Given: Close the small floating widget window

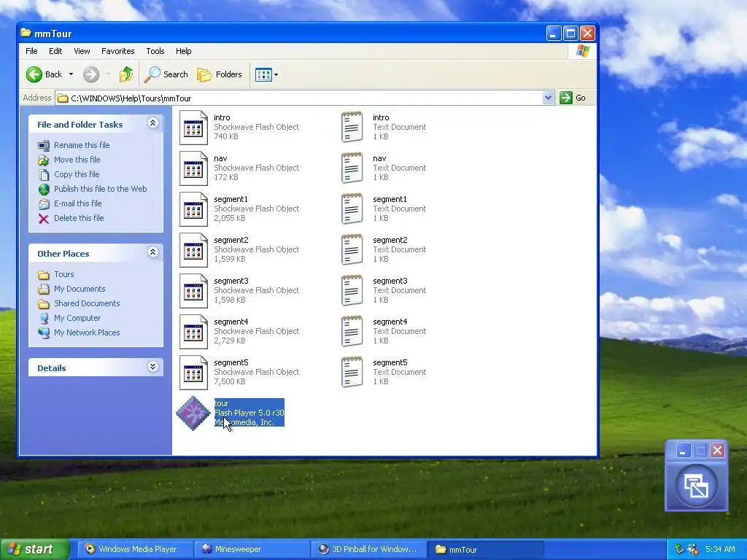Looking at the screenshot, I should 718,451.
